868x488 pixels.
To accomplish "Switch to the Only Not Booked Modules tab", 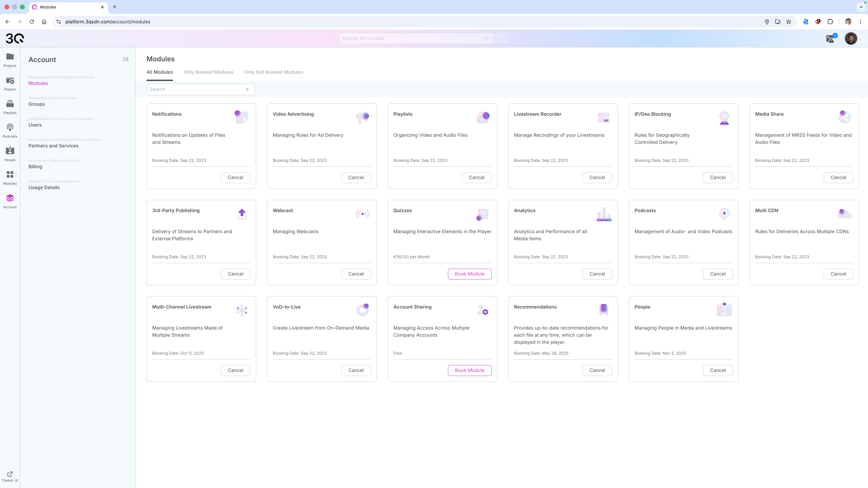I will click(274, 72).
